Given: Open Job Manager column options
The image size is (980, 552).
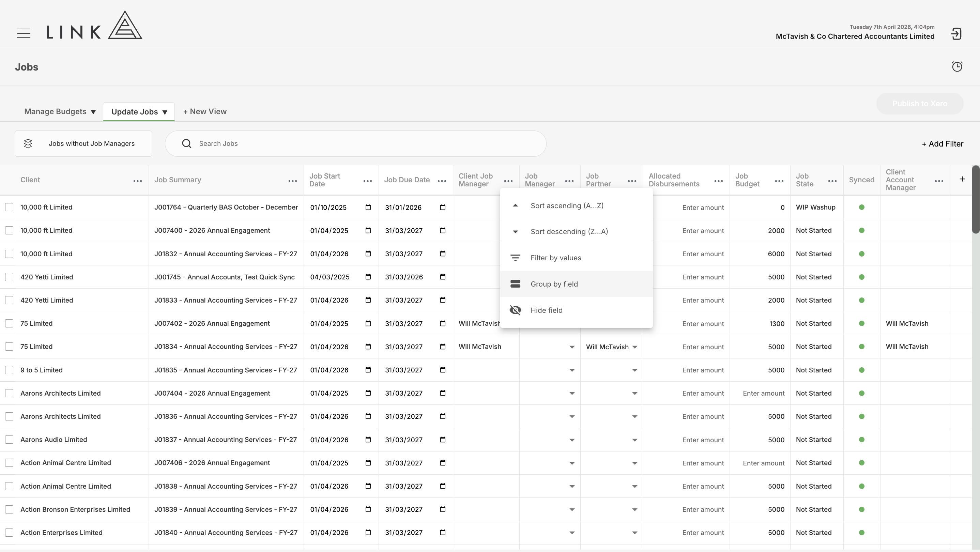Looking at the screenshot, I should tap(569, 181).
